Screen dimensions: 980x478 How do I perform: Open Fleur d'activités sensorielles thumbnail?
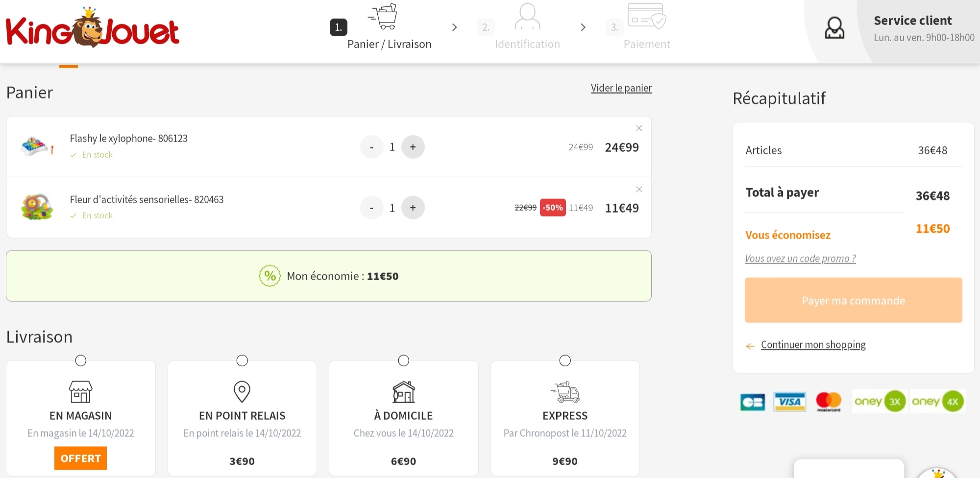(x=37, y=207)
